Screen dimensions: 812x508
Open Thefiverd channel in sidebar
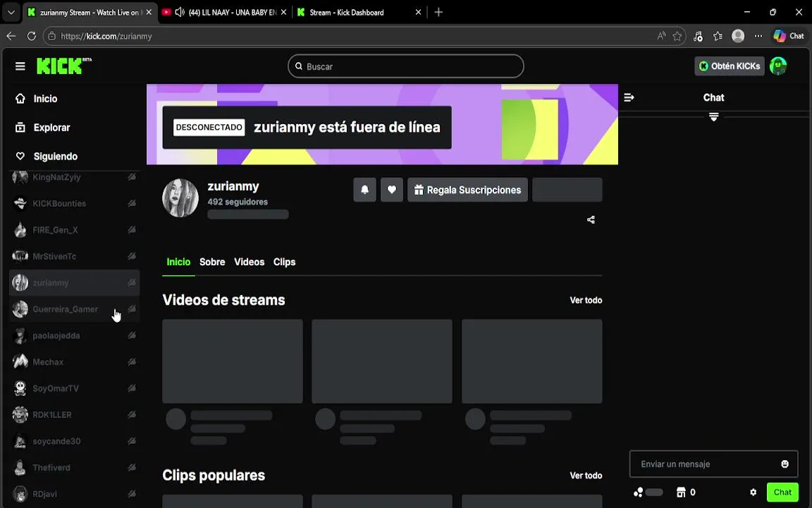coord(74,468)
